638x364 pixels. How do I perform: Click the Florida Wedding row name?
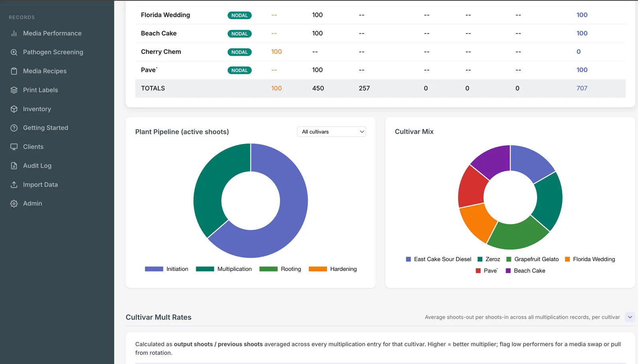pyautogui.click(x=165, y=15)
